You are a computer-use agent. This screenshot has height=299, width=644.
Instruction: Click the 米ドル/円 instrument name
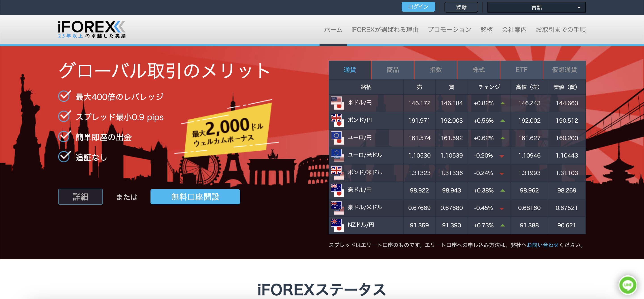pos(360,103)
